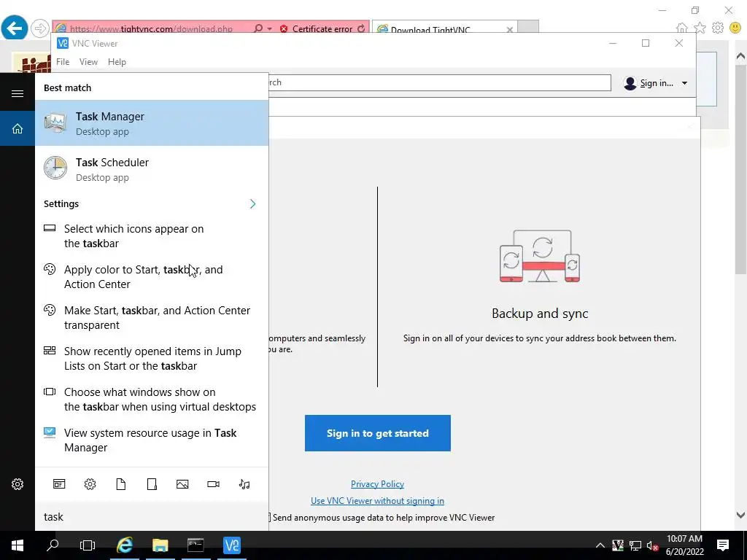Filter search results by Folders
This screenshot has height=560, width=747.
click(x=152, y=484)
